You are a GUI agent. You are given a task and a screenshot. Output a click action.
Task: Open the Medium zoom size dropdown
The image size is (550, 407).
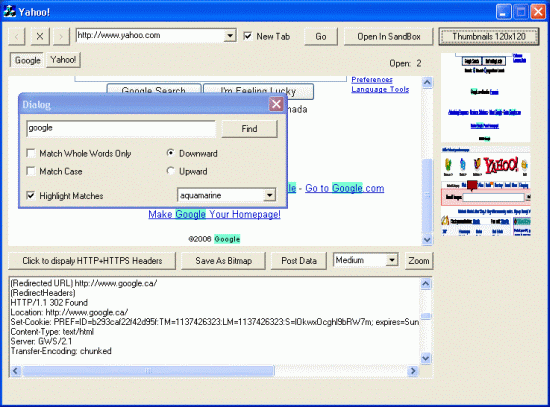click(392, 260)
